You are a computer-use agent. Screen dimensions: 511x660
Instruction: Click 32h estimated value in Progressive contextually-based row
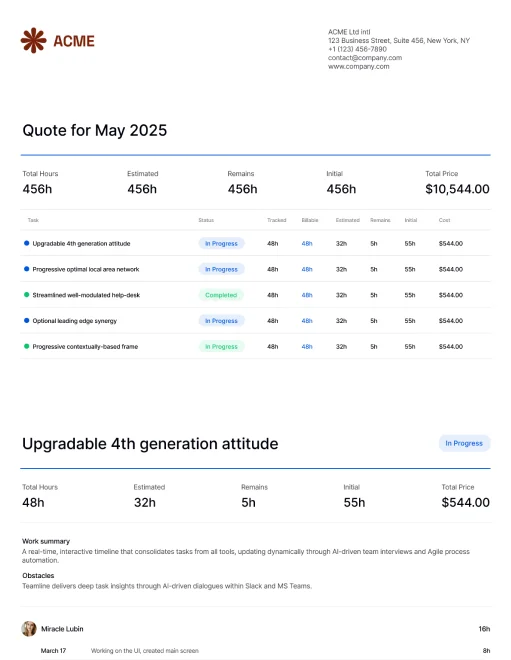[x=341, y=346]
